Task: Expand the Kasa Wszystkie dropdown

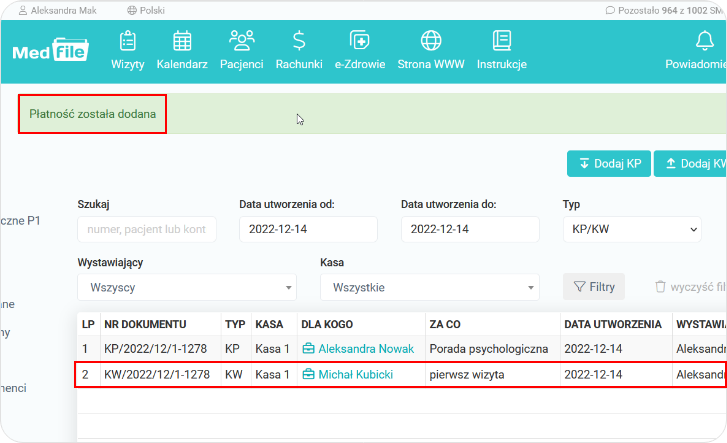Action: (429, 287)
